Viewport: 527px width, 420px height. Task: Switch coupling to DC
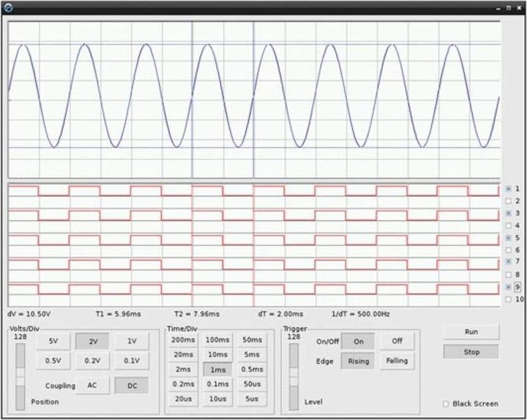coord(131,385)
